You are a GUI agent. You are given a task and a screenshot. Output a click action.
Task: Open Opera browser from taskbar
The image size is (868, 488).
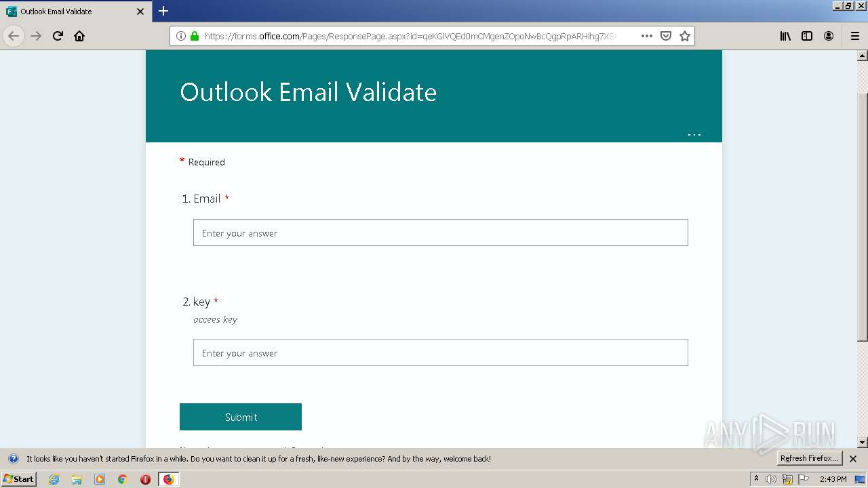[x=145, y=479]
